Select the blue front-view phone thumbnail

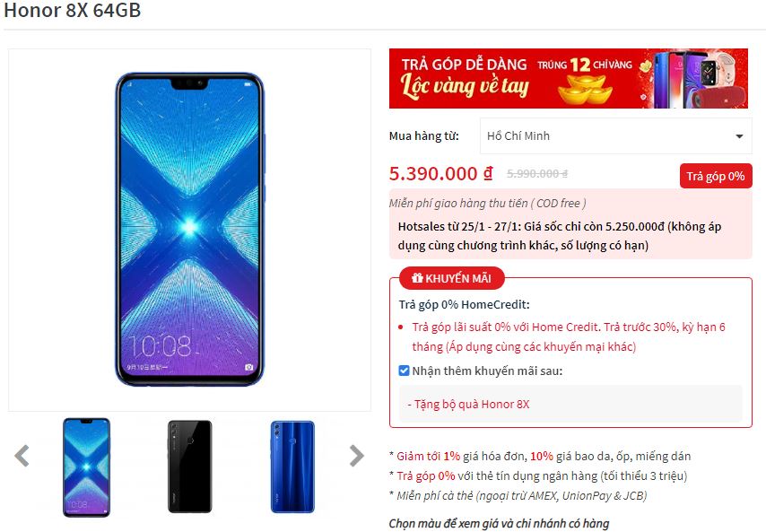86,467
